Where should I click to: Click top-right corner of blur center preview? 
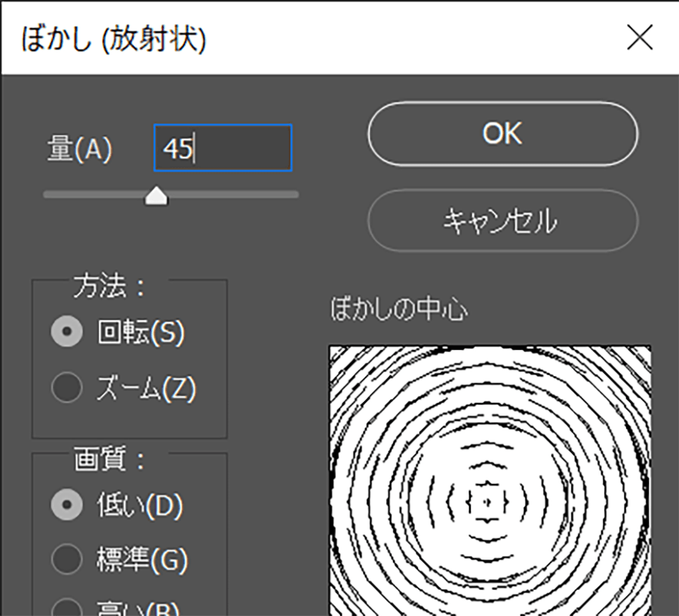tap(647, 350)
